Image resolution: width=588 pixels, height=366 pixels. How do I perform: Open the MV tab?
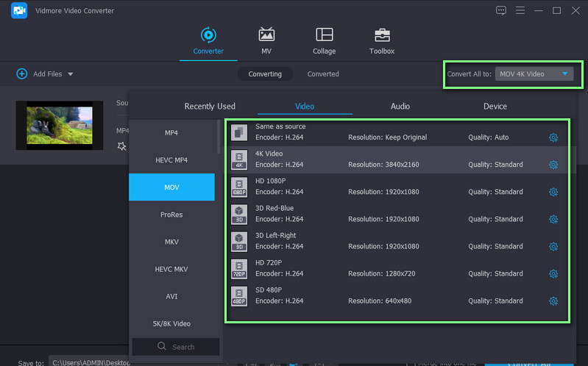coord(266,41)
